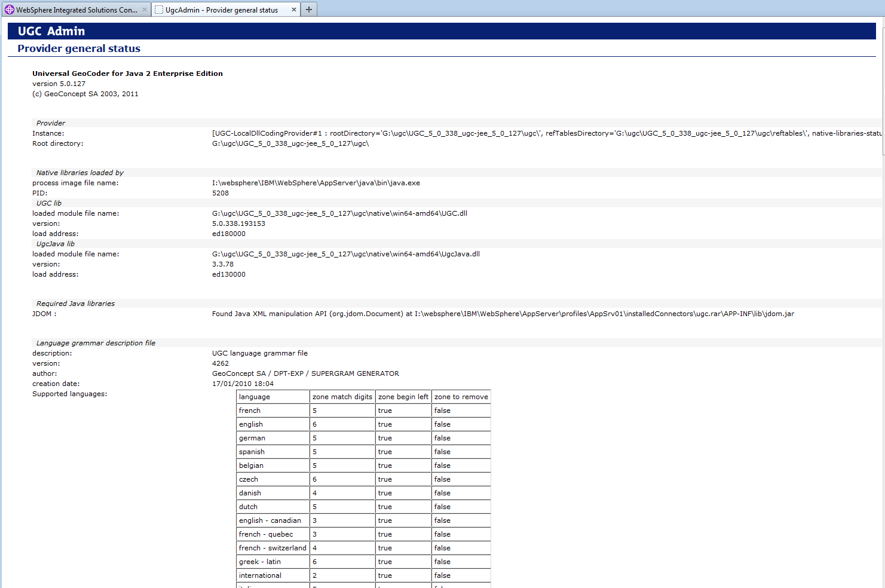
Task: Click the JDOM found library message
Action: tap(503, 314)
